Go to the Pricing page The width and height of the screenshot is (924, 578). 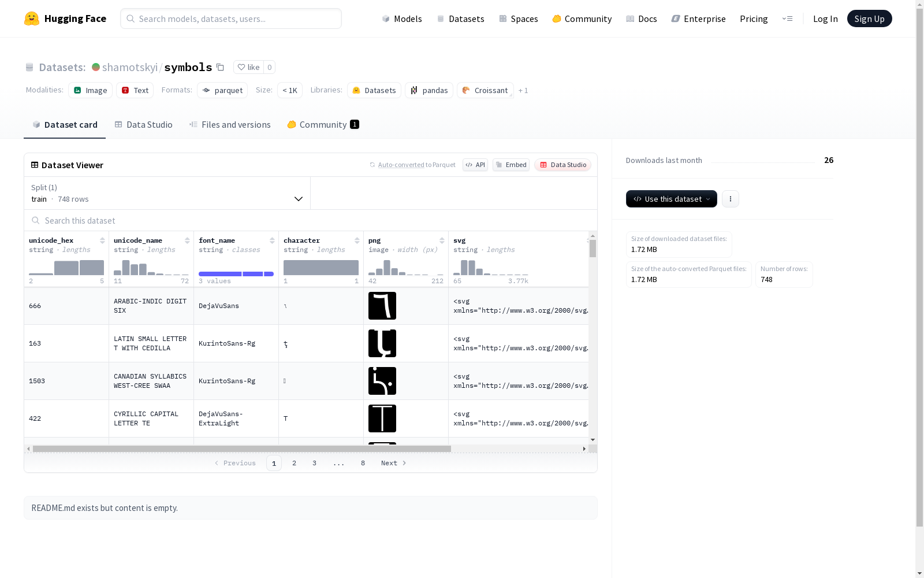point(754,18)
